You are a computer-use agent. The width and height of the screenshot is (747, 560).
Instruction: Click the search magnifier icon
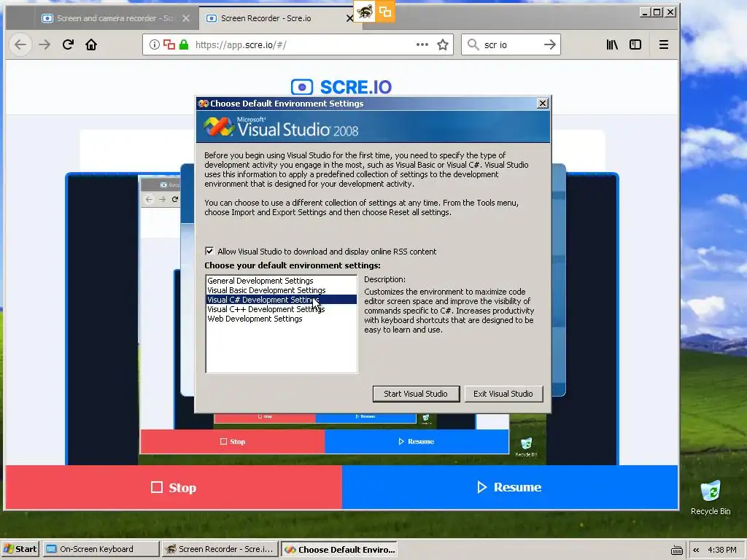click(x=473, y=44)
